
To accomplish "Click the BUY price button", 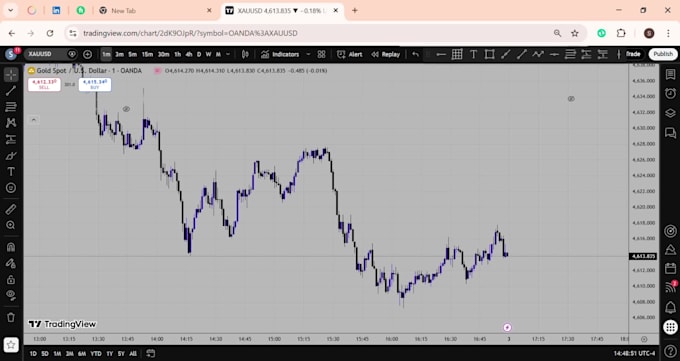I will (x=95, y=84).
